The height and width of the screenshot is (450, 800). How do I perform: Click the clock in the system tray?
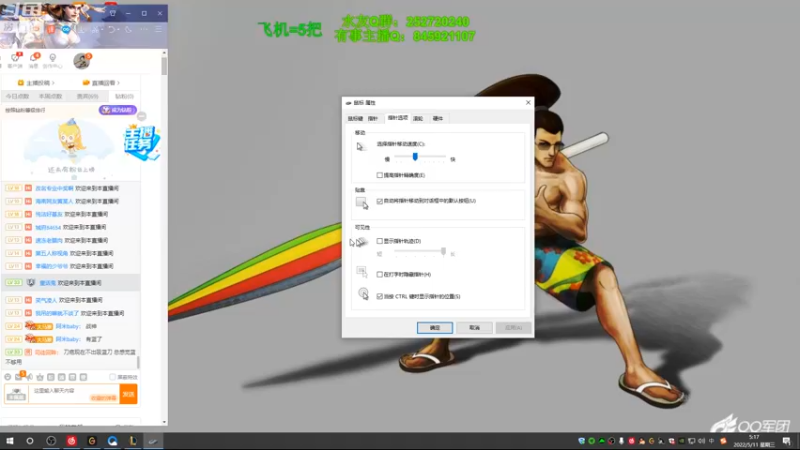pos(754,441)
